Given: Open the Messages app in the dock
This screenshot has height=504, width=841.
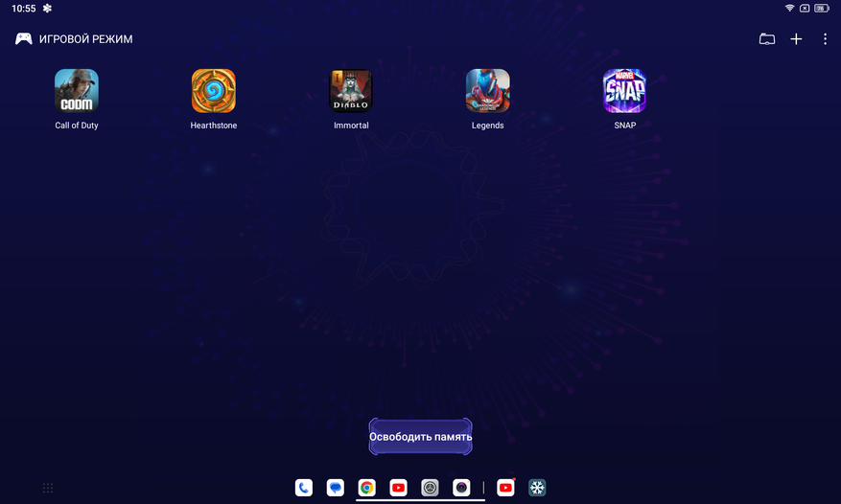Looking at the screenshot, I should click(336, 488).
